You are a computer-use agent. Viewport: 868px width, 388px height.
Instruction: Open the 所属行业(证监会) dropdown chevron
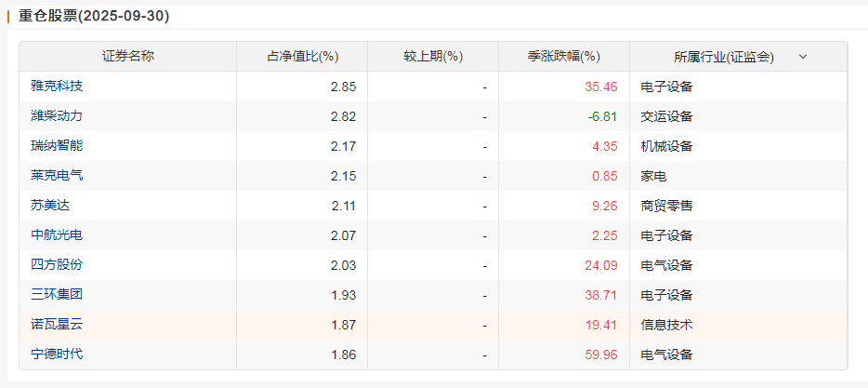(x=803, y=57)
